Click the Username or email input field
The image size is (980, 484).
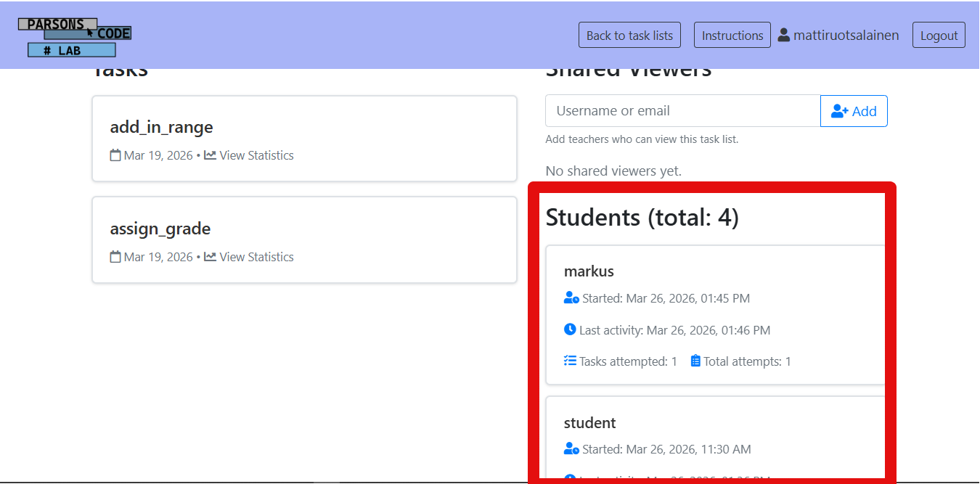pyautogui.click(x=682, y=110)
